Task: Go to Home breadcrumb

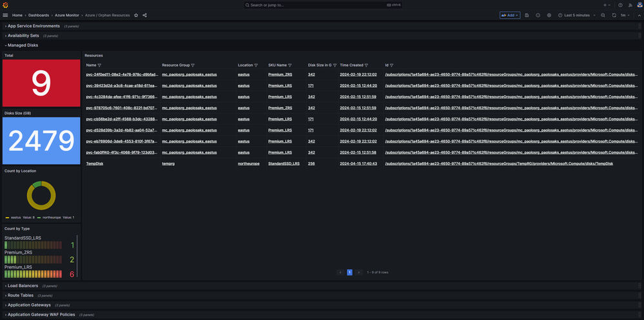Action: coord(17,15)
